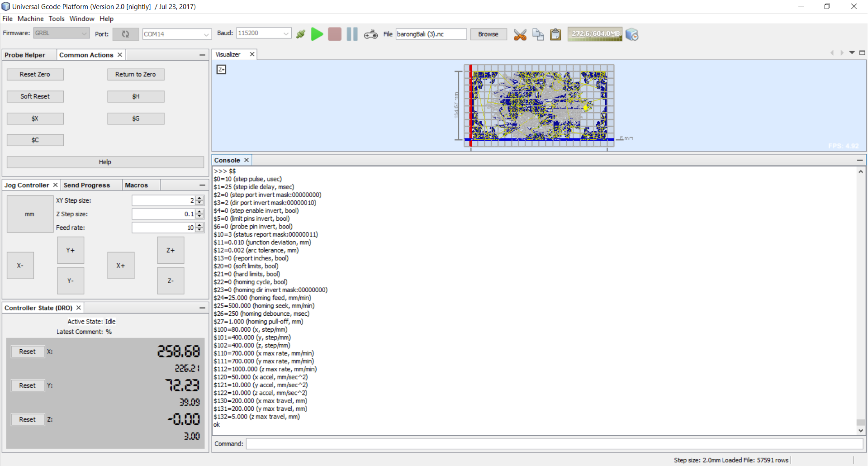Reset the Z axis coordinate

click(28, 419)
